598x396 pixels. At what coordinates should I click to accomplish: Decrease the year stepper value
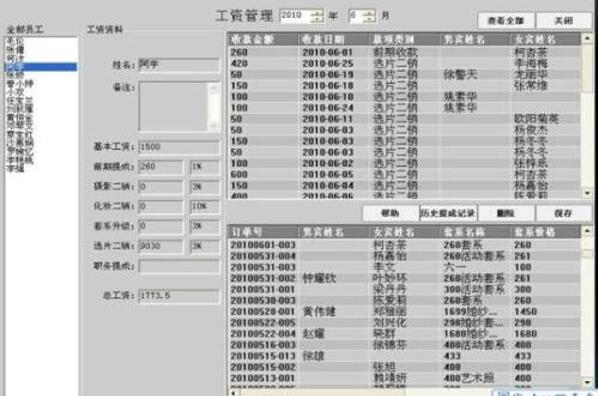pos(317,19)
